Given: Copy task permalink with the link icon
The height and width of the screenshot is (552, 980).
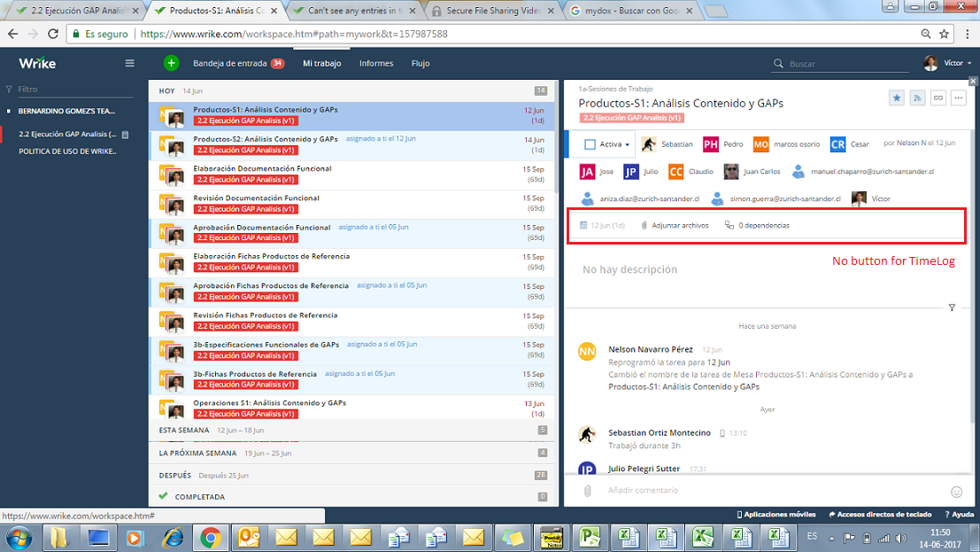Looking at the screenshot, I should pyautogui.click(x=938, y=97).
